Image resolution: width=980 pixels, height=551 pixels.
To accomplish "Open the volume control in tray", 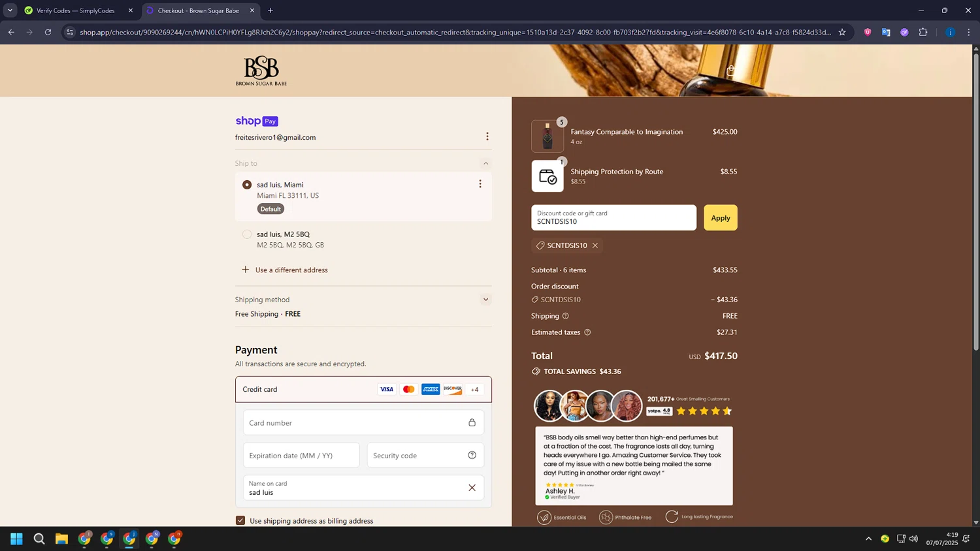I will click(913, 539).
